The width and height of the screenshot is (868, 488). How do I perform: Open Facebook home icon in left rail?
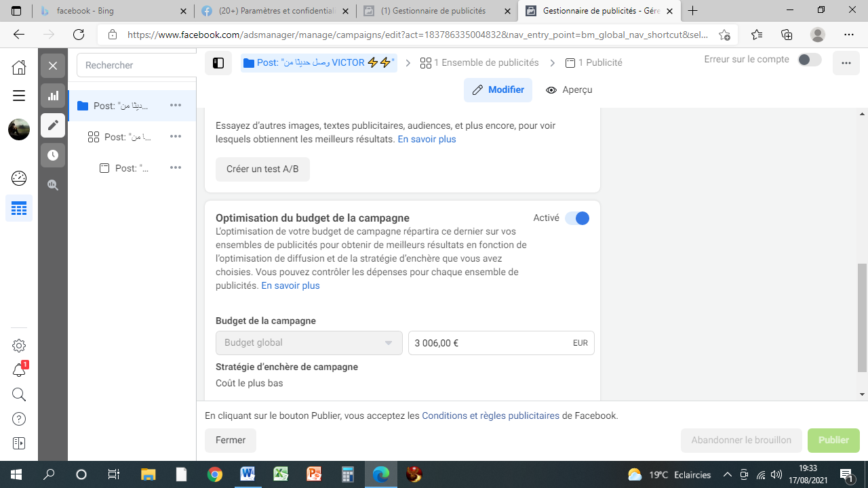pos(19,67)
